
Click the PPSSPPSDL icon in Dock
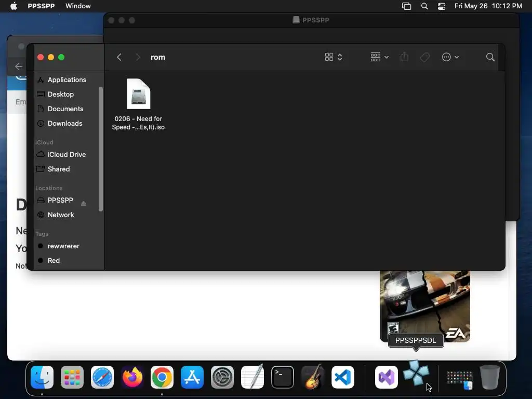tap(416, 373)
